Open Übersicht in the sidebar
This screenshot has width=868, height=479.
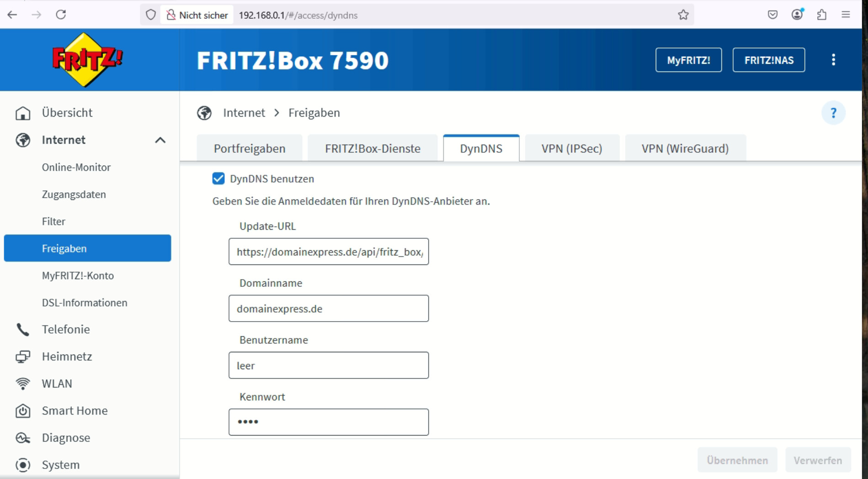[x=67, y=113]
